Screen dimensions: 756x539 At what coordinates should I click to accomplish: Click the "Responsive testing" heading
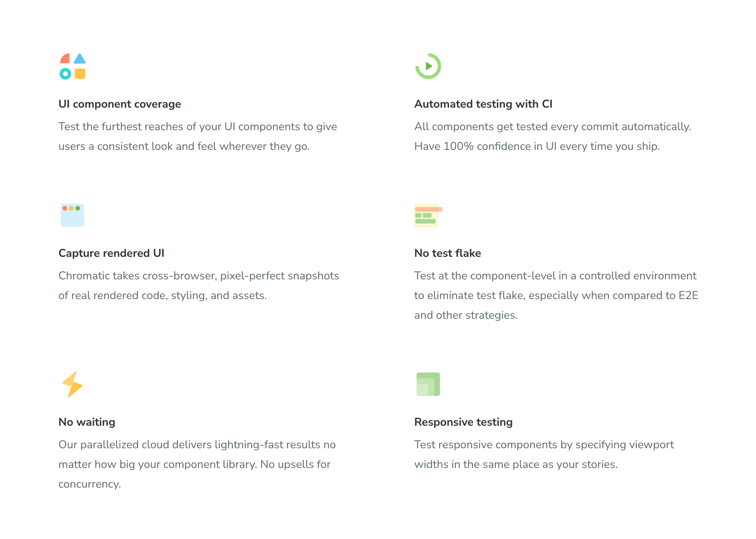tap(463, 422)
